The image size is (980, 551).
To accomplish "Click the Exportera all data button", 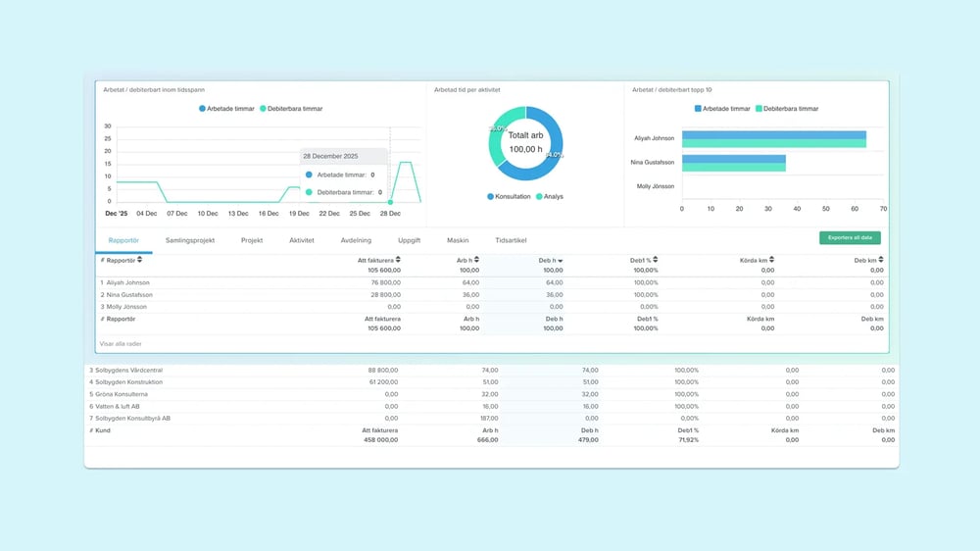I will pos(850,237).
